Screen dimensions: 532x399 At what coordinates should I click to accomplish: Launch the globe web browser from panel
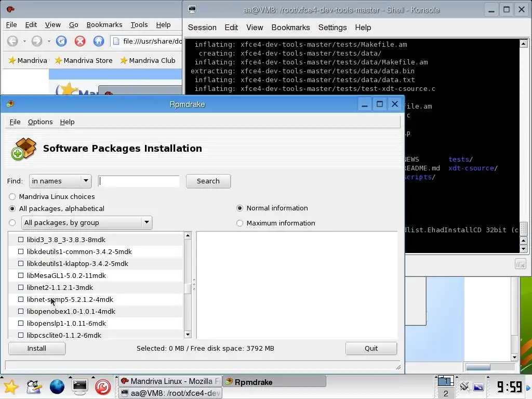[57, 387]
